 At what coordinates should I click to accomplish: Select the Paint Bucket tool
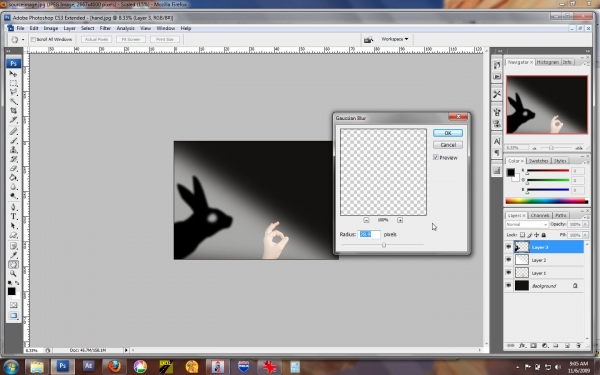[13, 178]
